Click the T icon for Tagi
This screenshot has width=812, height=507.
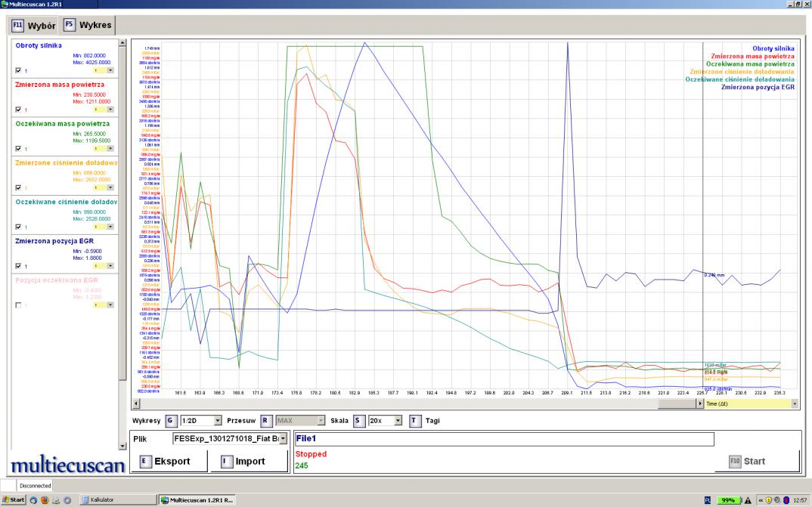414,420
